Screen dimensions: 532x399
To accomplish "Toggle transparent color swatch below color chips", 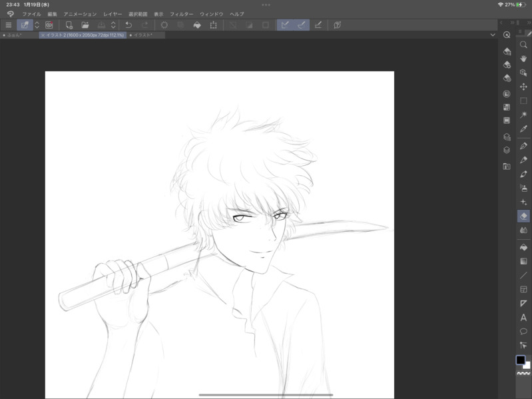I will pyautogui.click(x=523, y=374).
